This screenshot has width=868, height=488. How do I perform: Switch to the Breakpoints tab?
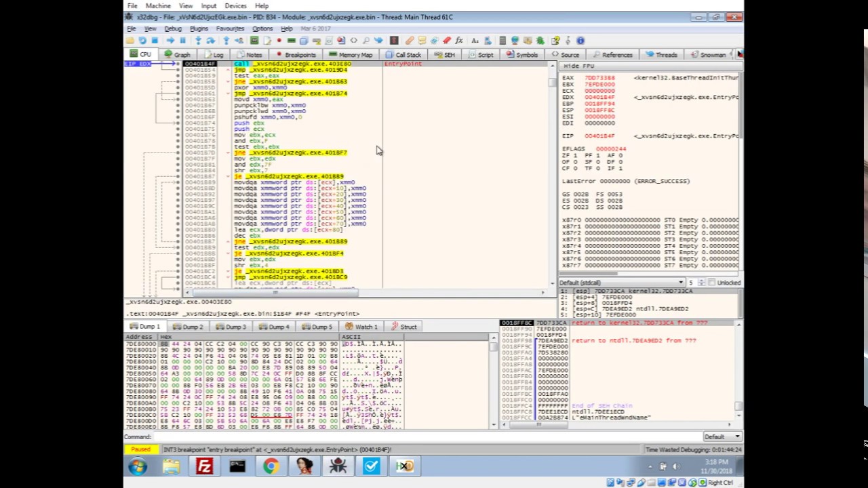pos(296,54)
